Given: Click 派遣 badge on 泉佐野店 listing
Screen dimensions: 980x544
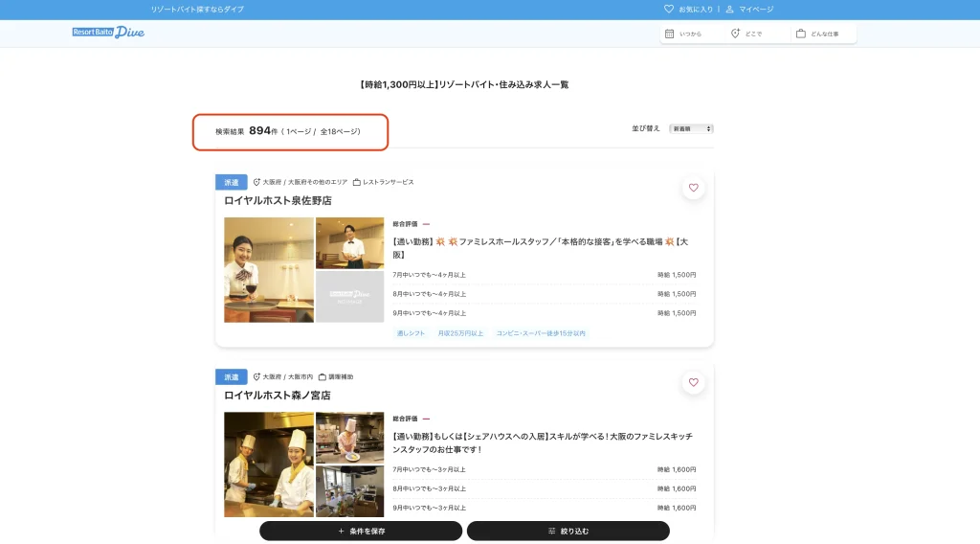Looking at the screenshot, I should (x=232, y=182).
